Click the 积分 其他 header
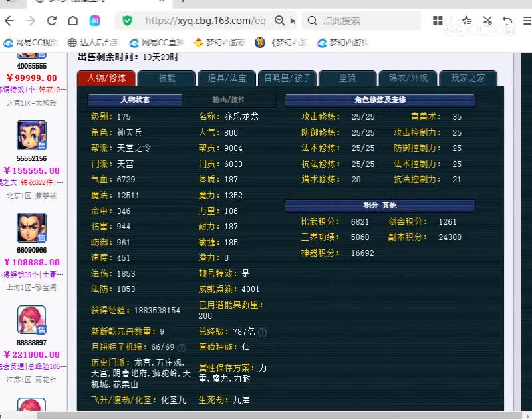The height and width of the screenshot is (419, 532). point(380,206)
